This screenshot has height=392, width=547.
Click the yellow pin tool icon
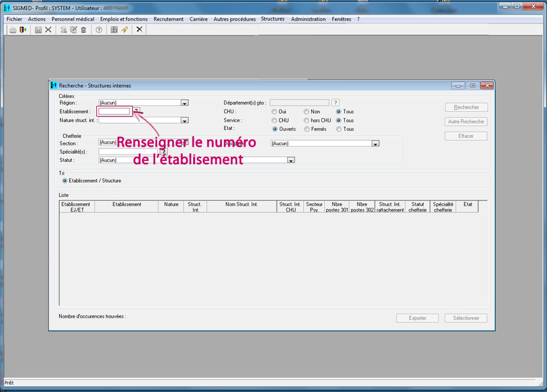125,30
